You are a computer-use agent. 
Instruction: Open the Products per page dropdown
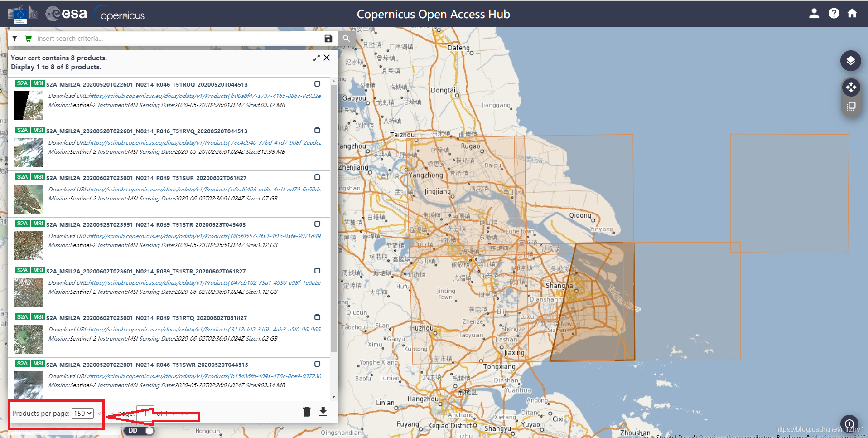click(x=83, y=414)
